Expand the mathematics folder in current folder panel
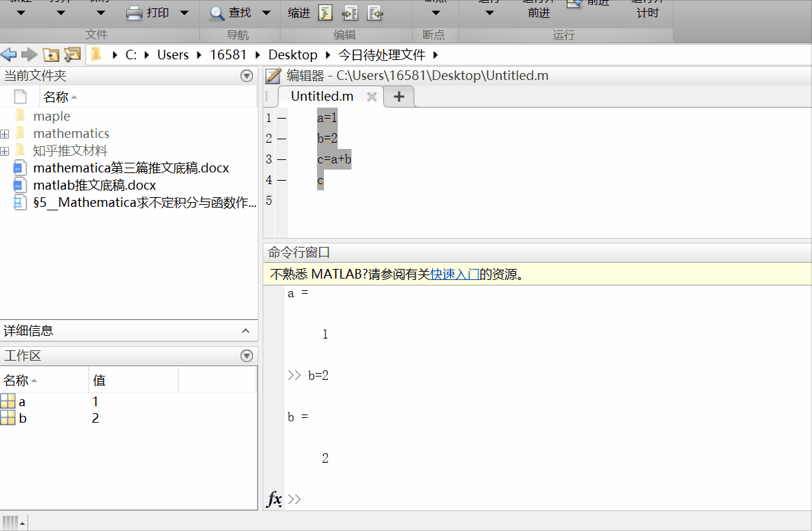Viewport: 812px width, 531px height. coord(6,133)
